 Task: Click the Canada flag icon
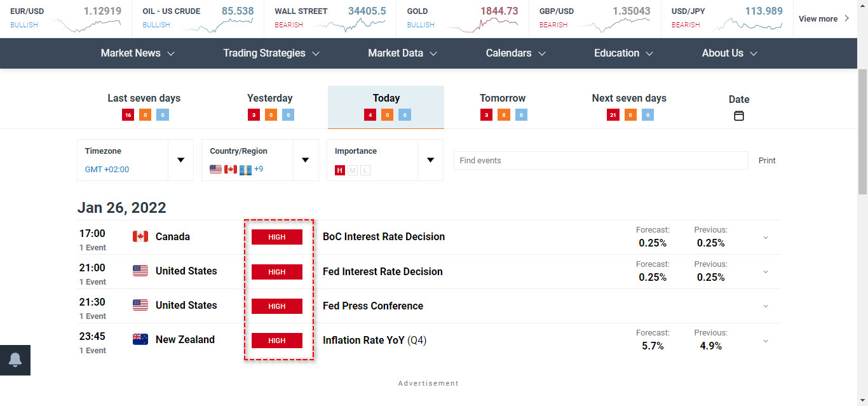pos(140,236)
